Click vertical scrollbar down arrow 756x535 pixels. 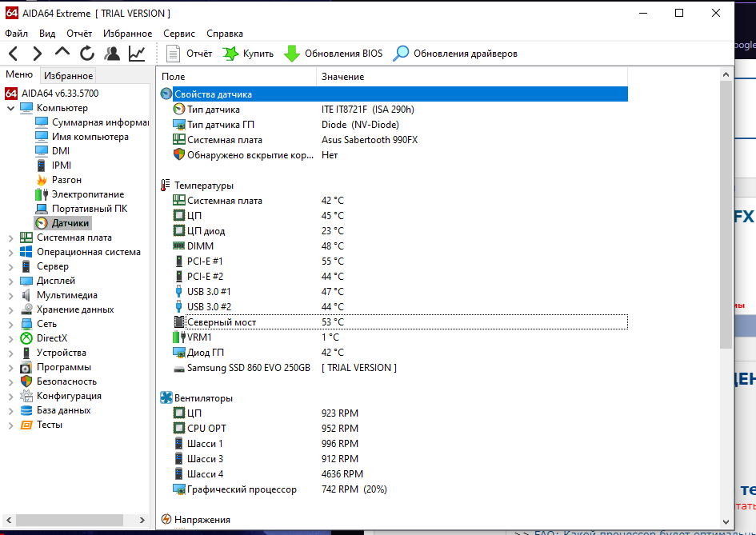(x=726, y=521)
